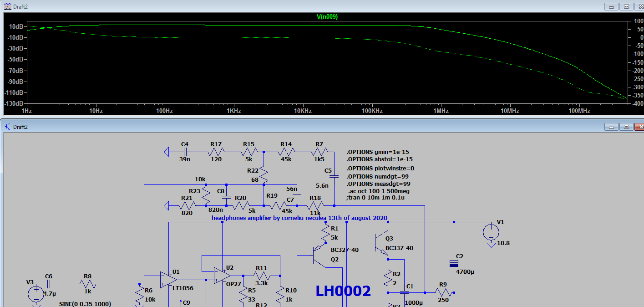Viewport: 644px width, 307px height.
Task: Click the 1MHz label on the frequency axis
Action: [x=441, y=111]
